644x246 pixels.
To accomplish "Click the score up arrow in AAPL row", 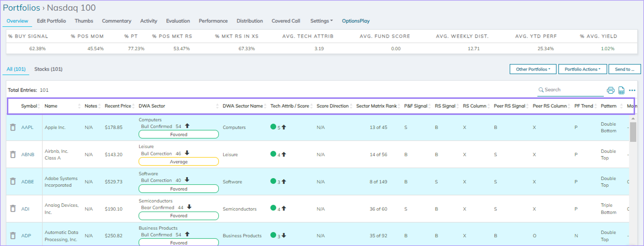I will tap(284, 127).
